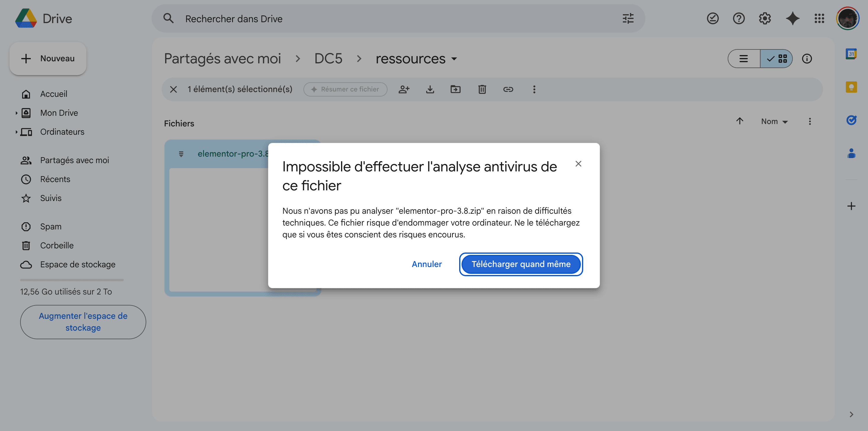Open Récents in sidebar

click(x=55, y=179)
